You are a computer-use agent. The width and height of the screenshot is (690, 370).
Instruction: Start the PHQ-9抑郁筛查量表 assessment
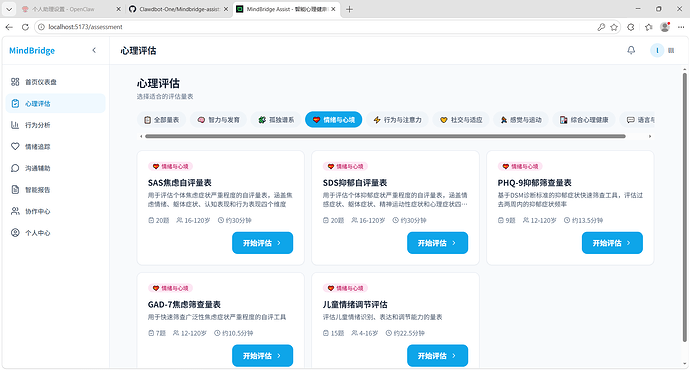(x=612, y=243)
